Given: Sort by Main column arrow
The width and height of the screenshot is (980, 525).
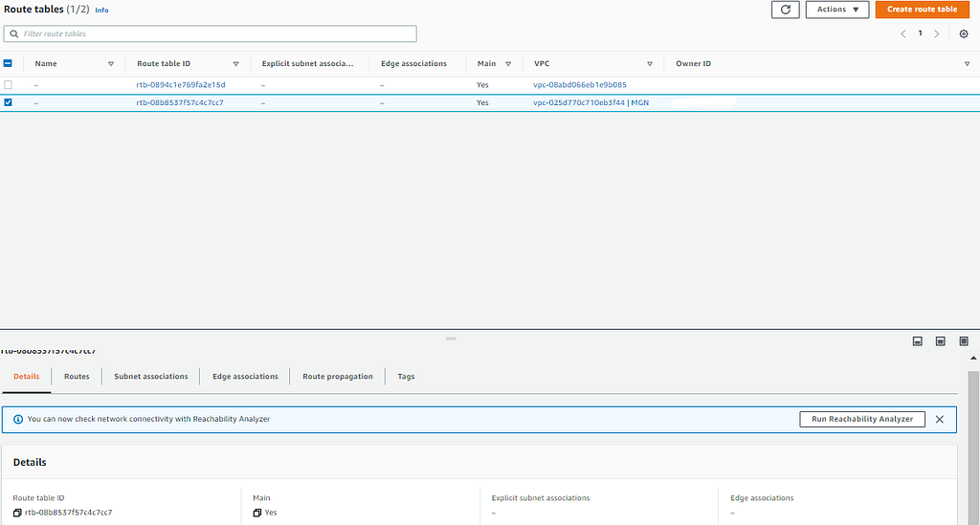Looking at the screenshot, I should coord(508,64).
